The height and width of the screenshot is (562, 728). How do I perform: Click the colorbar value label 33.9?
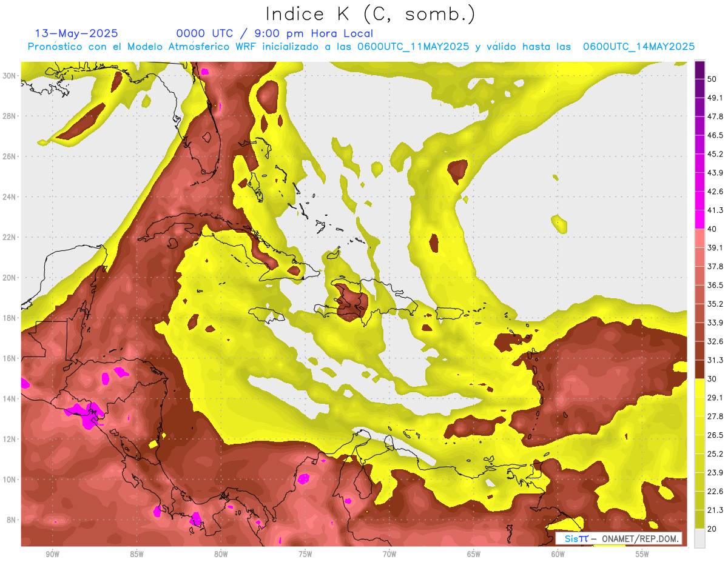715,323
